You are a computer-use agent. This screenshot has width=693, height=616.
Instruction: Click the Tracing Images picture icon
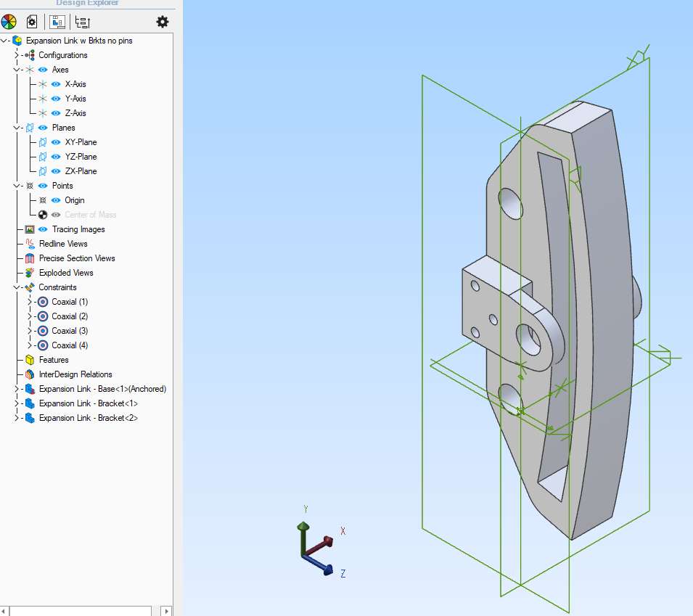pos(30,229)
